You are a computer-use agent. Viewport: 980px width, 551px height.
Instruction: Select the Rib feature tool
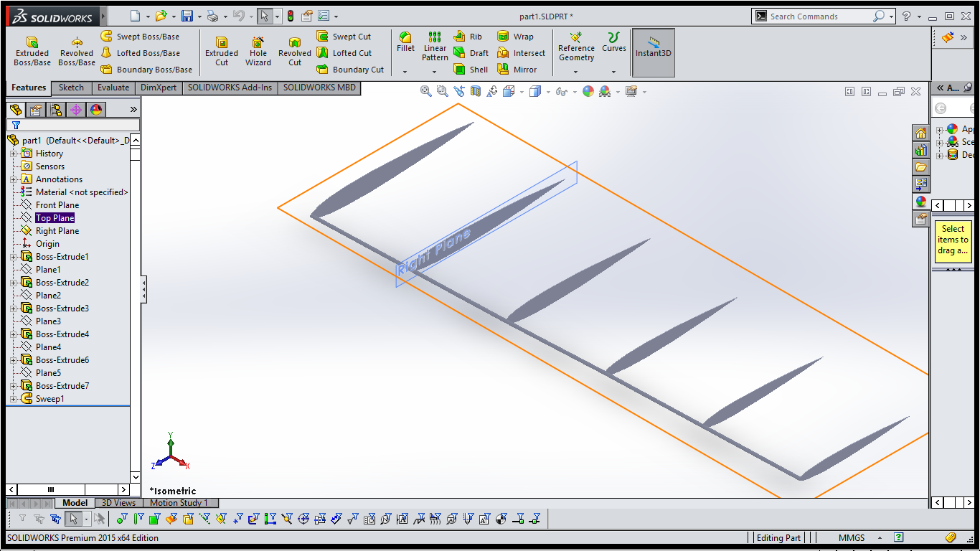click(468, 37)
